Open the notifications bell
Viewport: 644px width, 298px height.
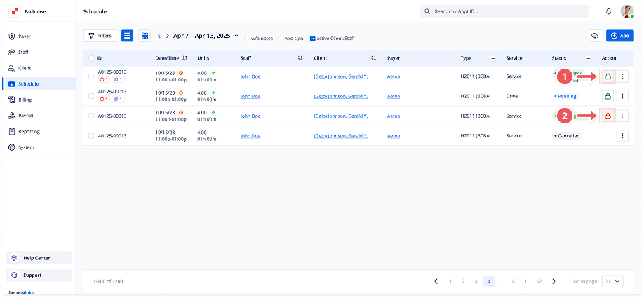(608, 12)
